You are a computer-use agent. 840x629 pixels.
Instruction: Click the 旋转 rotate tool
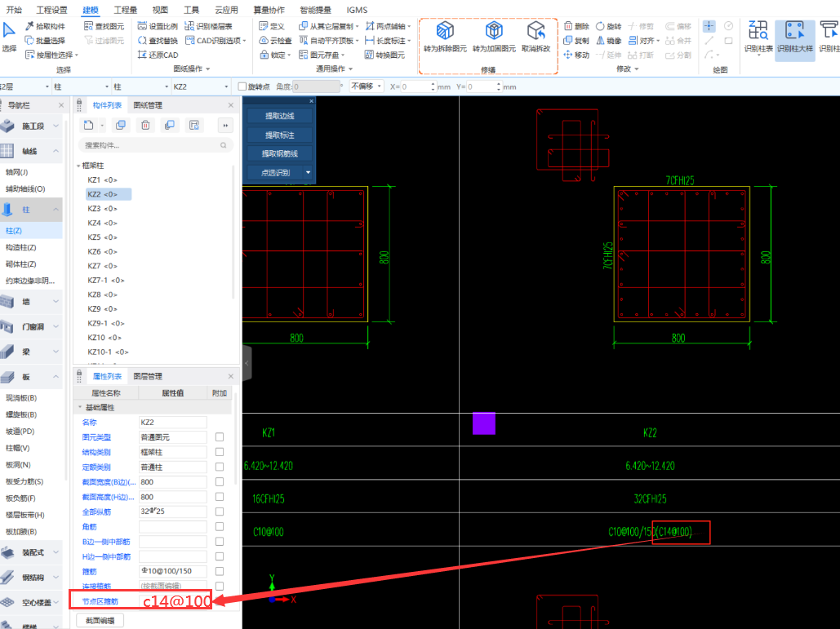tap(609, 25)
